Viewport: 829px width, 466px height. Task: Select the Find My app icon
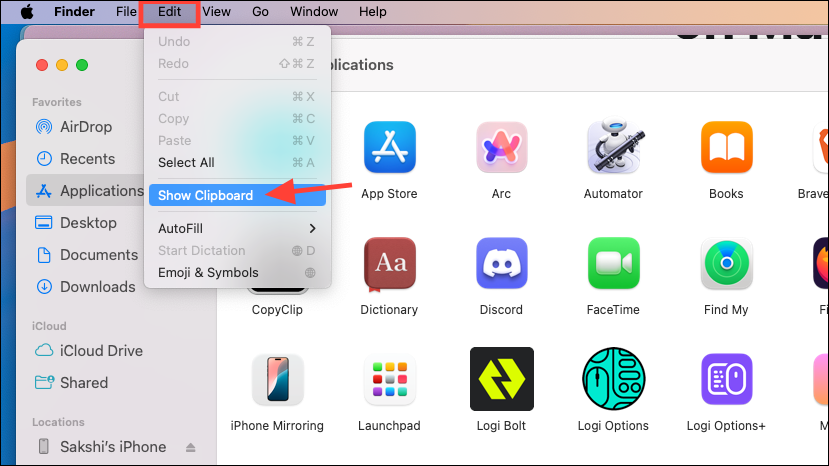(x=726, y=263)
